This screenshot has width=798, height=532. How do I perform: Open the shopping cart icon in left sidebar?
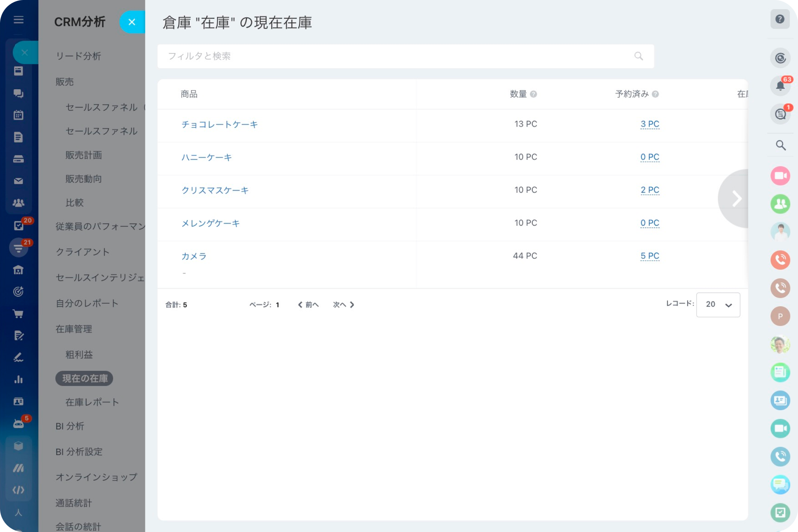click(18, 314)
